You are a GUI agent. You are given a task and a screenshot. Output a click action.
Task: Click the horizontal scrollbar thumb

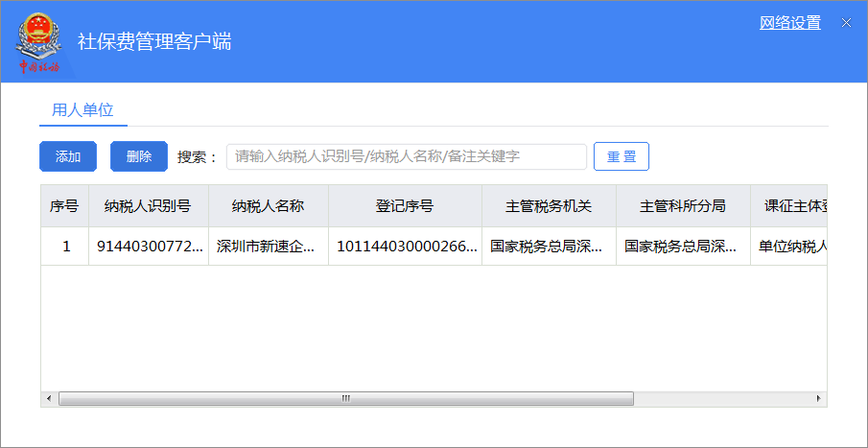click(x=345, y=398)
